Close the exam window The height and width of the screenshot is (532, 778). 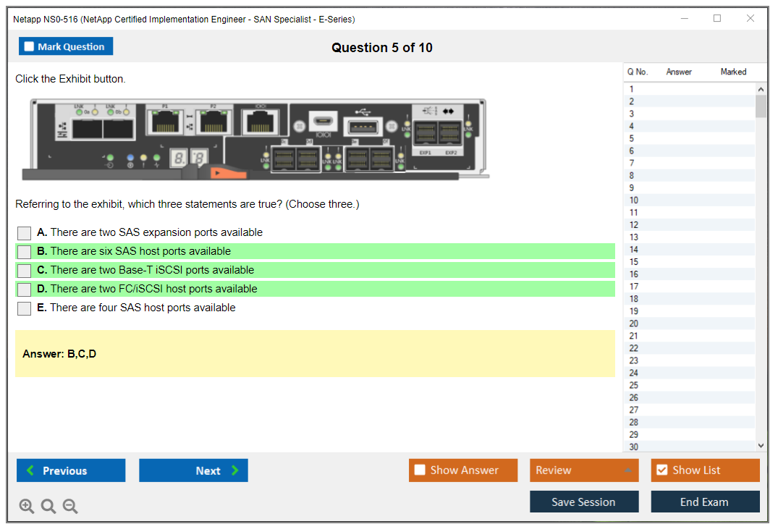click(750, 19)
